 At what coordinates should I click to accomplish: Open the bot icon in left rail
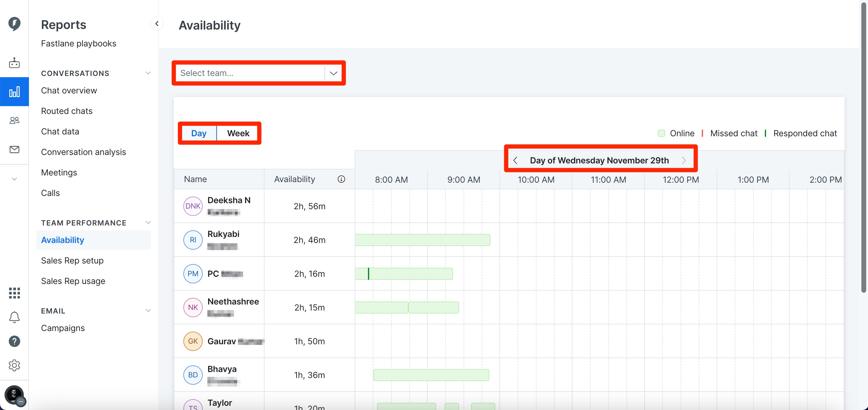click(x=14, y=63)
